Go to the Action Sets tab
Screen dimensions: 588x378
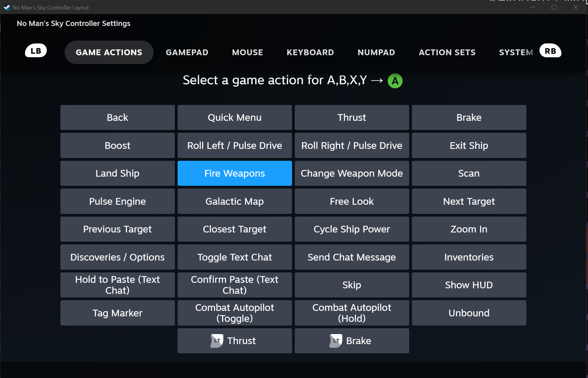[447, 52]
